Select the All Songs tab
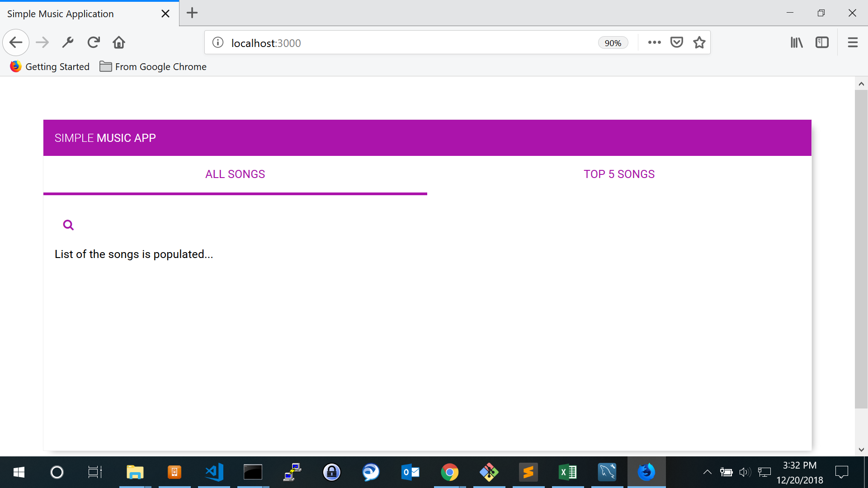Viewport: 868px width, 488px height. click(235, 174)
